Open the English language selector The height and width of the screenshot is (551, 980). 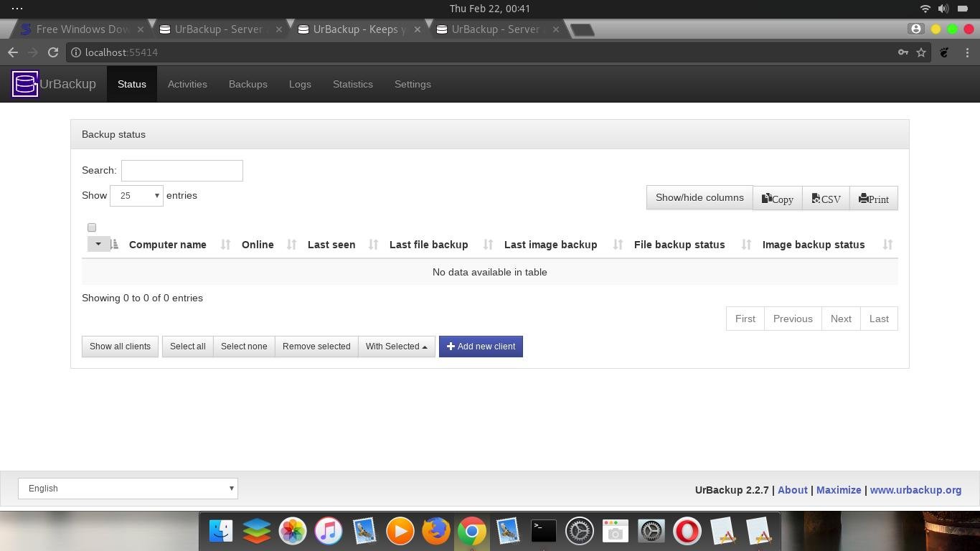[x=128, y=489]
